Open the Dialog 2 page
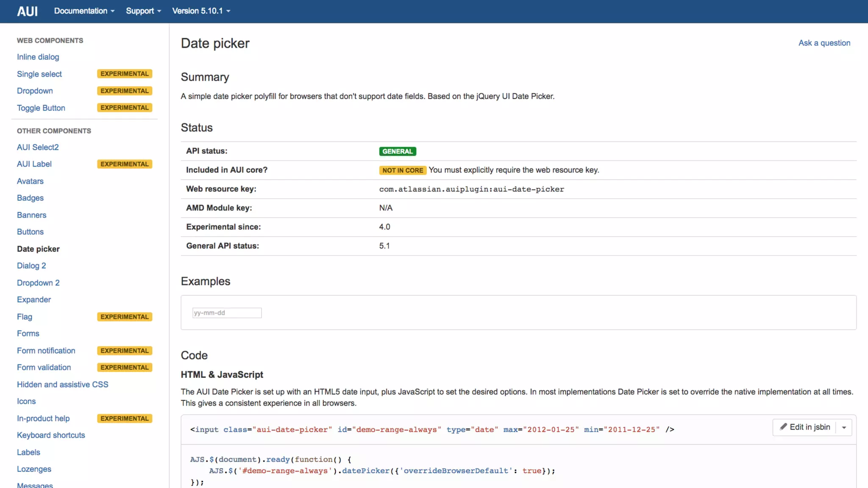 (x=31, y=266)
